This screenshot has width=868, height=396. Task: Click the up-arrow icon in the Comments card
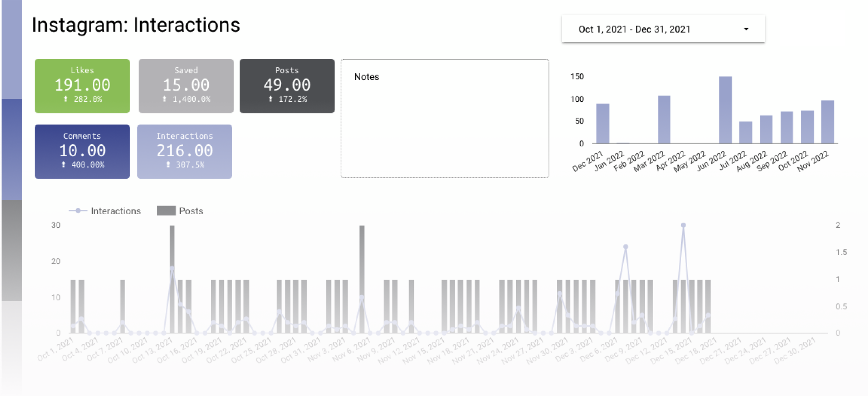[63, 165]
